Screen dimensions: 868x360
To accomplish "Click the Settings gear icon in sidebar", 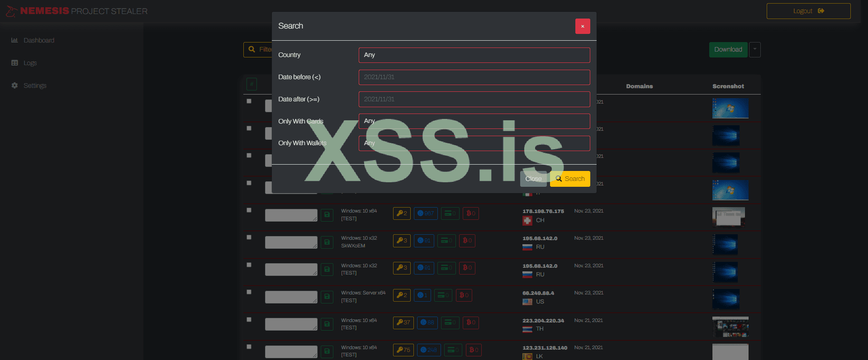I will point(14,85).
